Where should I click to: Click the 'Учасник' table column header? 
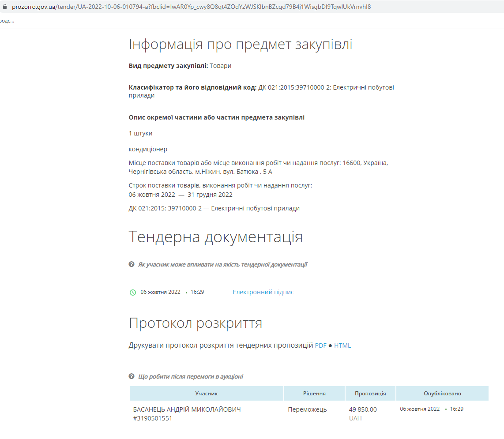pyautogui.click(x=207, y=394)
